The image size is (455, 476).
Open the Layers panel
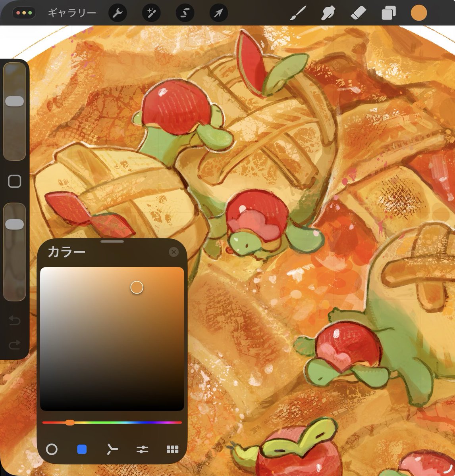[x=388, y=13]
